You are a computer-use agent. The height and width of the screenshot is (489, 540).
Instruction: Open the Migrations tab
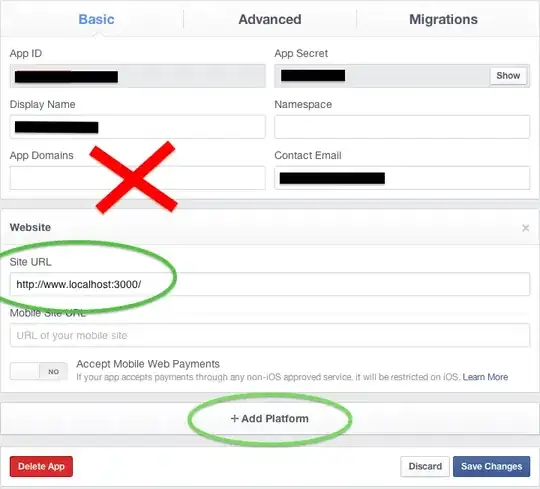point(443,19)
